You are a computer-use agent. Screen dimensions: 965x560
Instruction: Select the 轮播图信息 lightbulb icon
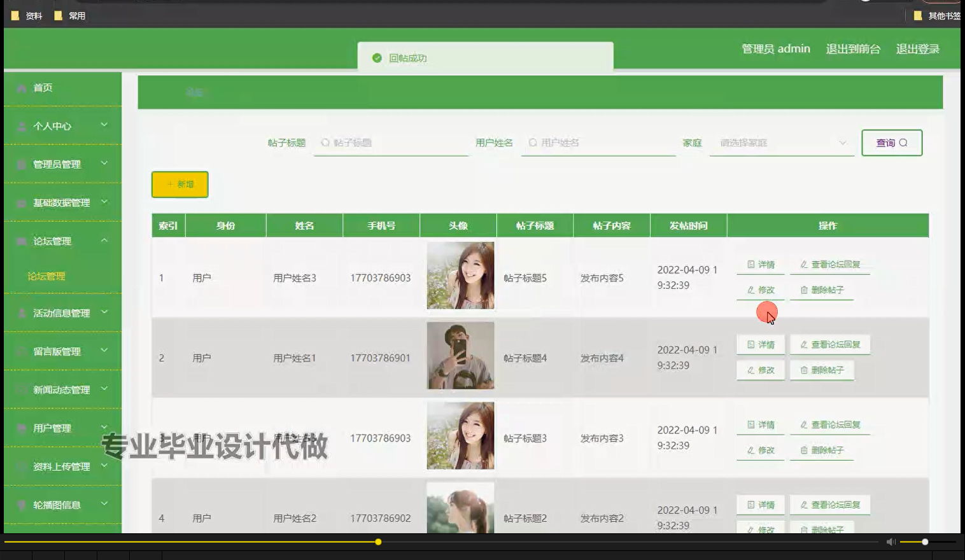(x=21, y=505)
